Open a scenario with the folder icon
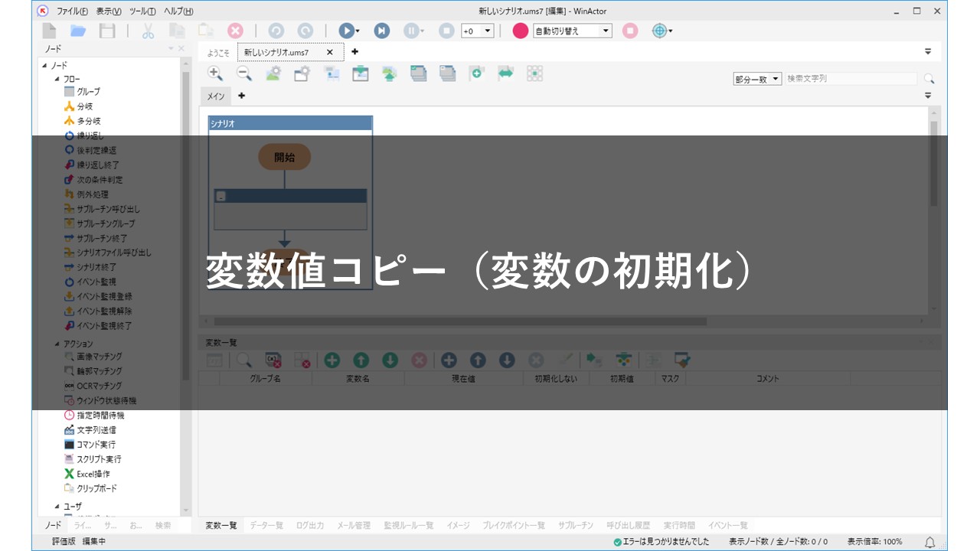This screenshot has width=980, height=551. [78, 31]
